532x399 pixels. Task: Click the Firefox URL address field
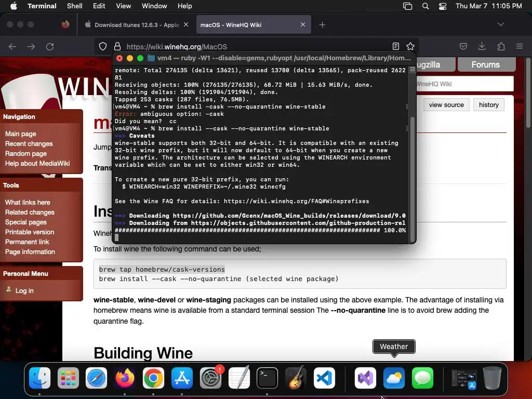(258, 46)
